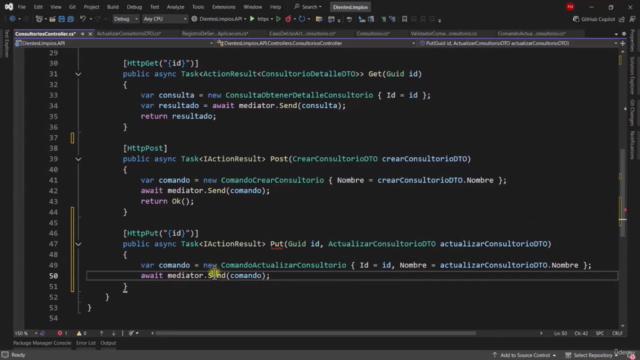Viewport: 640px width, 360px height.
Task: Click the code cleanup broom icon
Action: point(131,333)
